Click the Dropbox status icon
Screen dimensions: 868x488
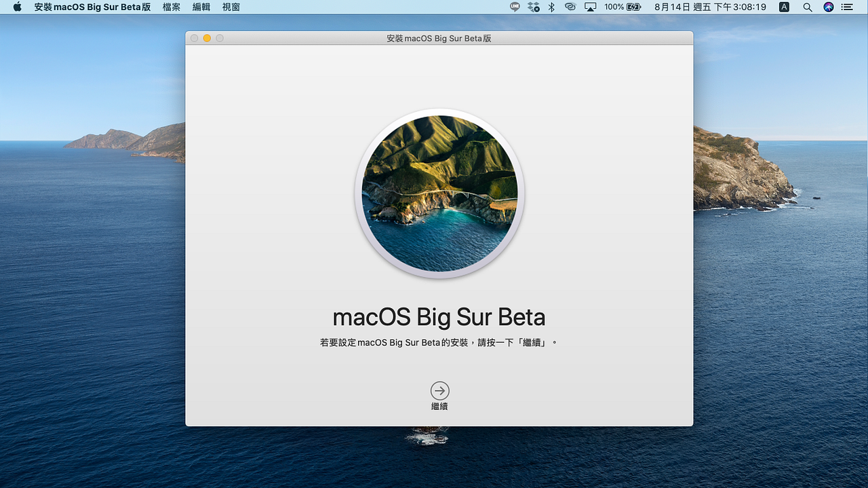pyautogui.click(x=533, y=7)
